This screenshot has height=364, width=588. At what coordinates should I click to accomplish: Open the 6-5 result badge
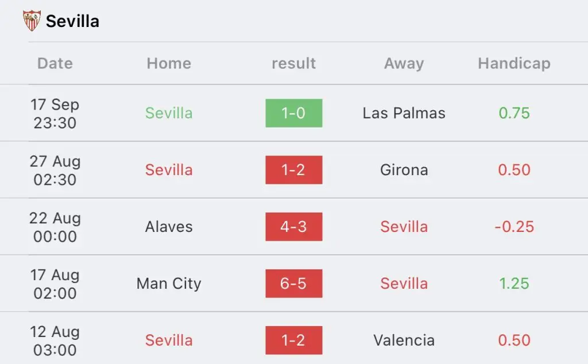tap(293, 284)
